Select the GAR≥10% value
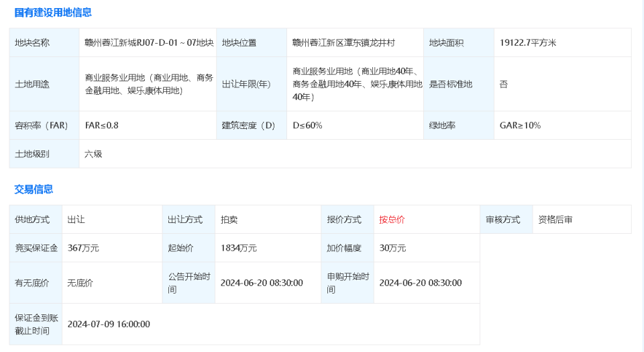This screenshot has width=644, height=352. point(520,126)
